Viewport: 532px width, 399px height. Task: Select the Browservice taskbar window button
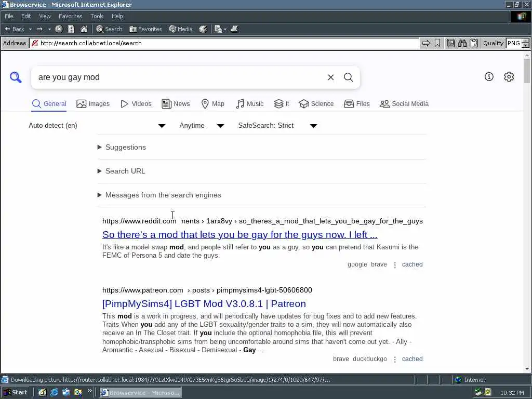pyautogui.click(x=140, y=393)
